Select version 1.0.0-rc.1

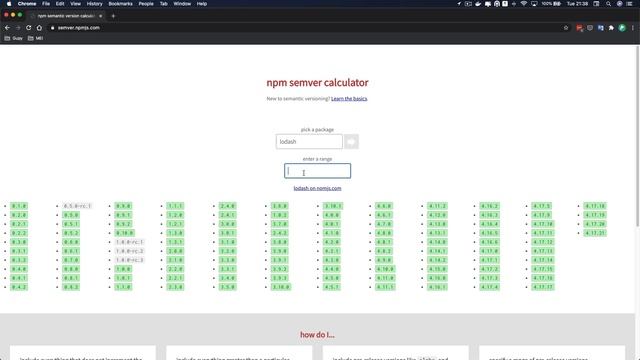click(x=129, y=242)
